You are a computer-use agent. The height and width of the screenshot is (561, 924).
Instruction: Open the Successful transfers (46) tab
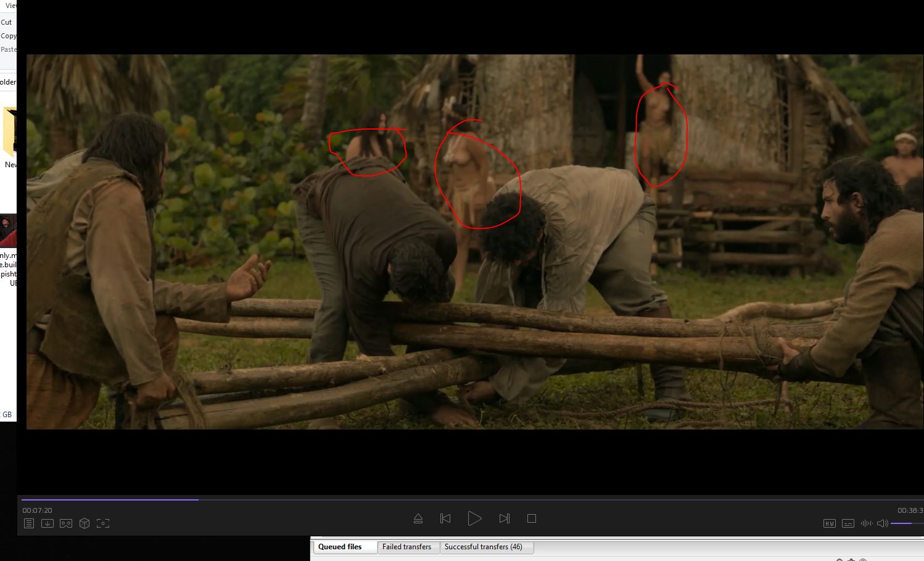click(x=483, y=547)
